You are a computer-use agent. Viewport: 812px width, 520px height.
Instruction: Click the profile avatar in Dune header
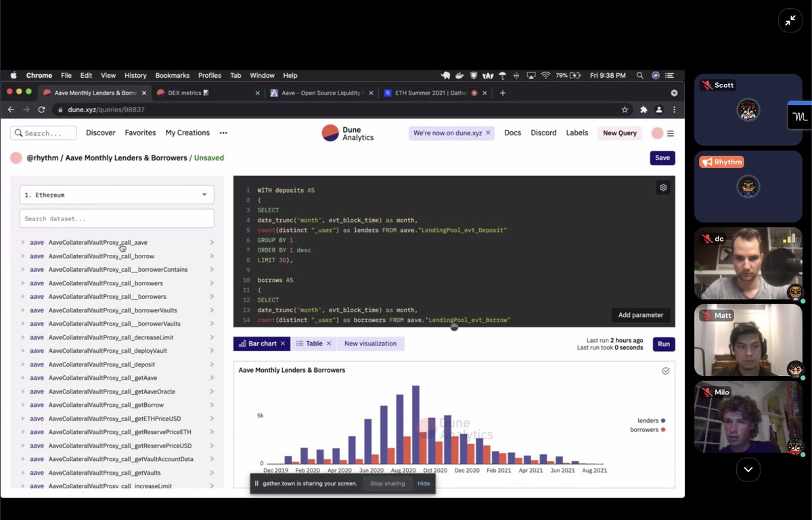657,133
